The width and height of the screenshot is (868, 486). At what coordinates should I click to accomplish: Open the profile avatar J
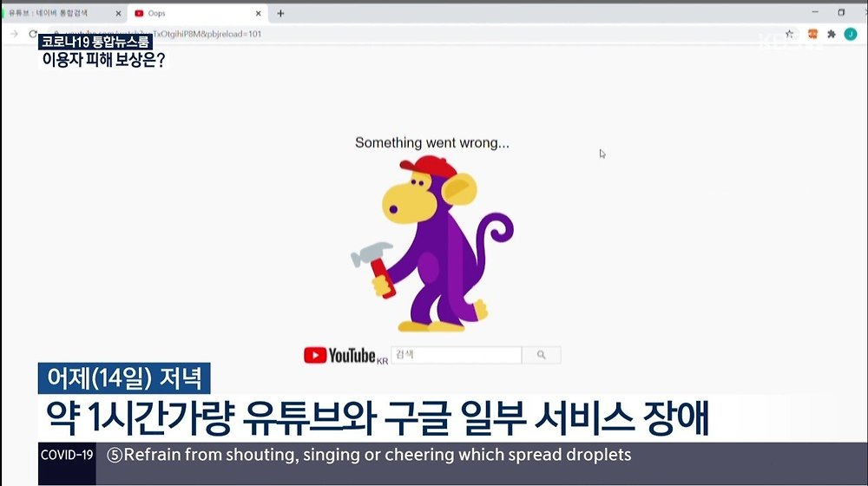tap(851, 34)
